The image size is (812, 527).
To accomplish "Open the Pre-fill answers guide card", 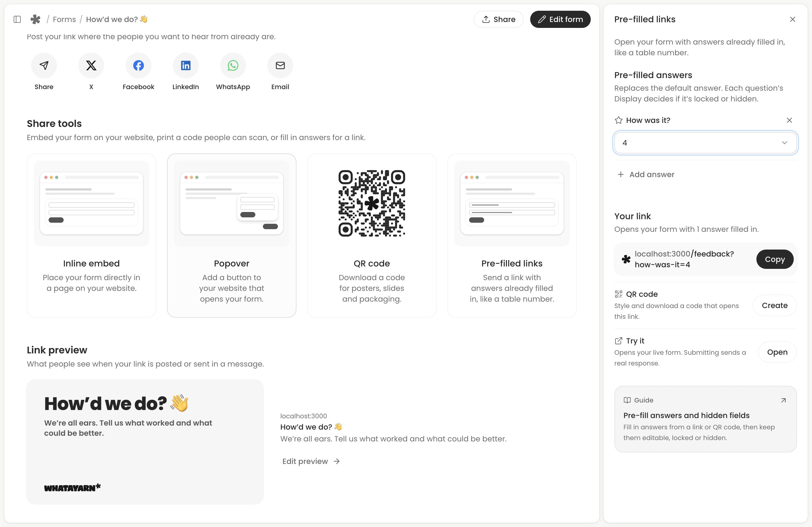I will tap(705, 419).
